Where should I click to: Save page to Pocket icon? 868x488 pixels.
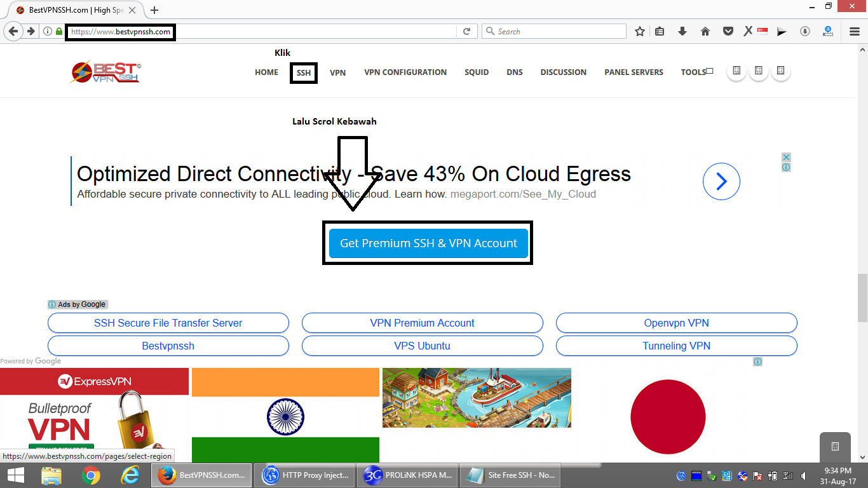tap(729, 31)
